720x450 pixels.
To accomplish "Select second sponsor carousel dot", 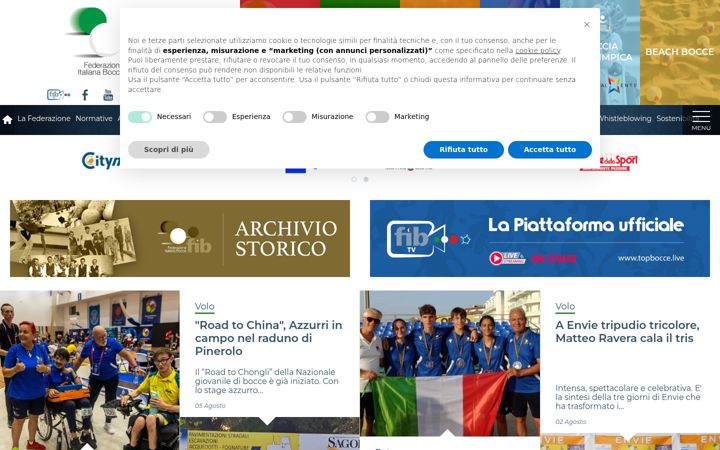I will click(366, 180).
